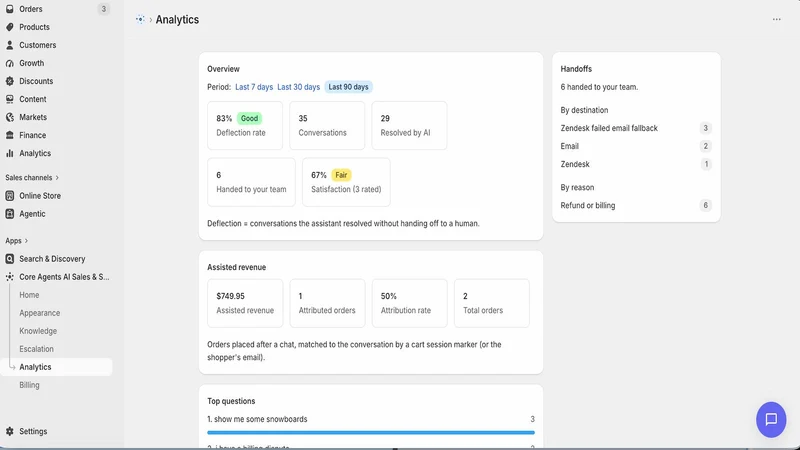800x450 pixels.
Task: Expand the Sales channels section
Action: click(32, 178)
